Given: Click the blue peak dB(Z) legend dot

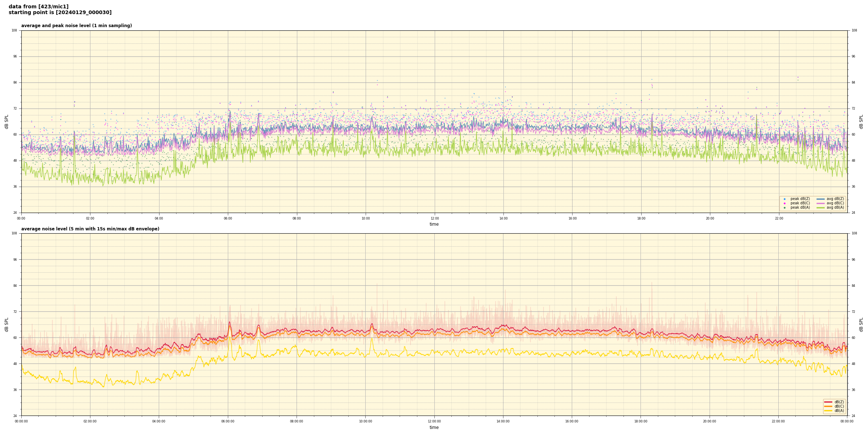Looking at the screenshot, I should pyautogui.click(x=784, y=199).
